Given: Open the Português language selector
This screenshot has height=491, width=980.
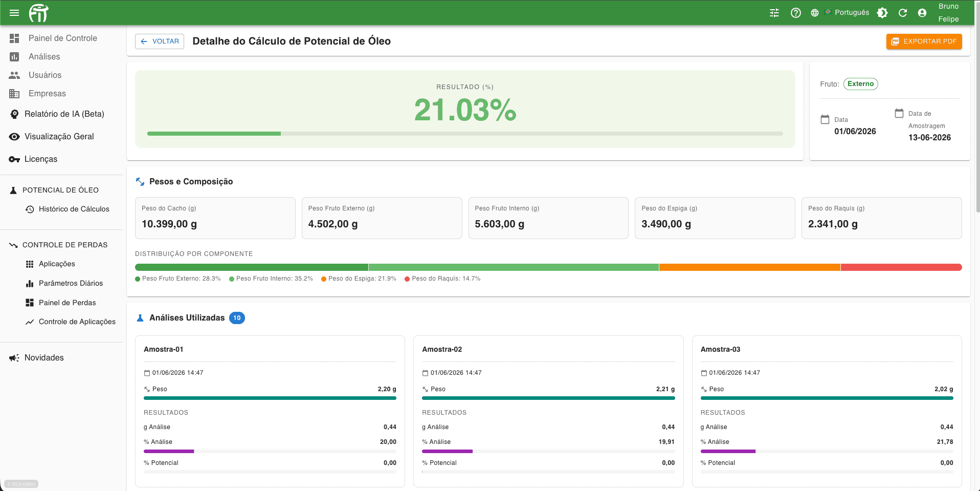Looking at the screenshot, I should [847, 12].
